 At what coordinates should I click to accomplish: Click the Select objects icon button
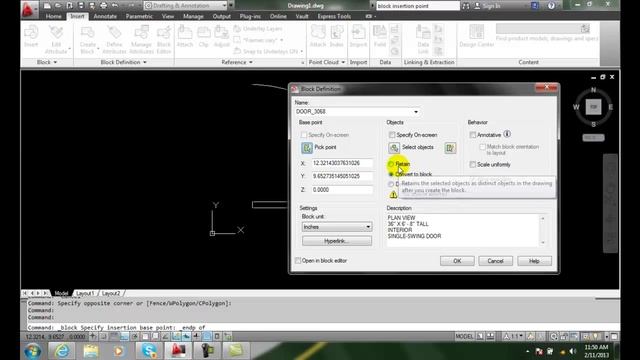click(394, 147)
